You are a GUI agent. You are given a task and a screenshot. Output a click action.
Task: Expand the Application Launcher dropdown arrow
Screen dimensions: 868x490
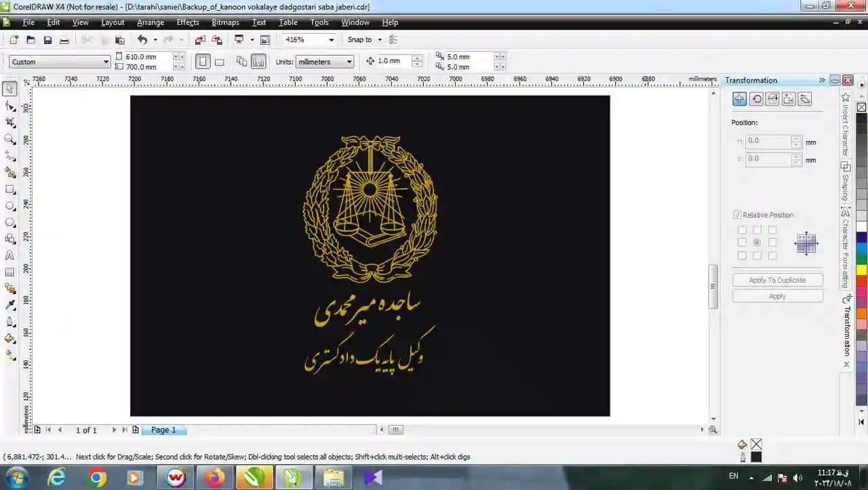(252, 40)
